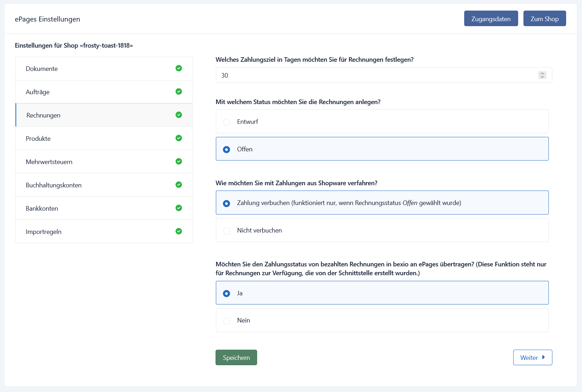The image size is (582, 392).
Task: Open the Dokumente settings section
Action: [x=104, y=69]
